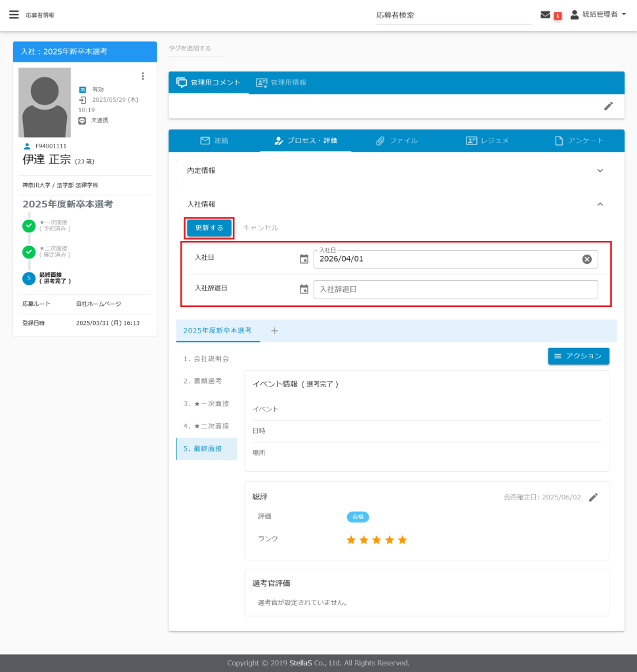Click the キャンセル button
The width and height of the screenshot is (637, 672).
260,228
